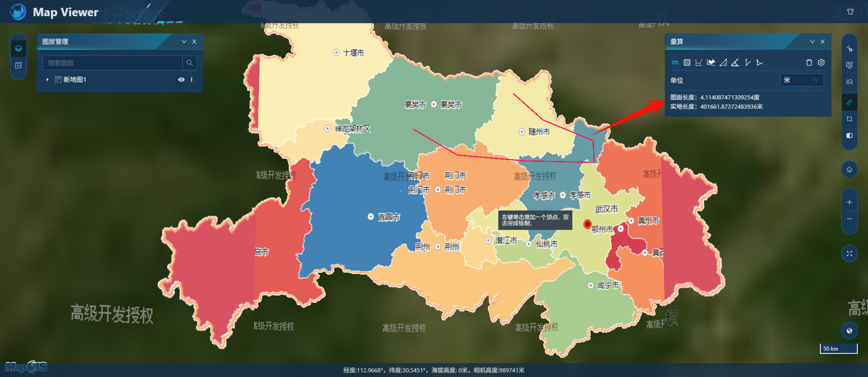Select the triangle slope measurement tool
This screenshot has height=377, width=868.
(x=723, y=62)
